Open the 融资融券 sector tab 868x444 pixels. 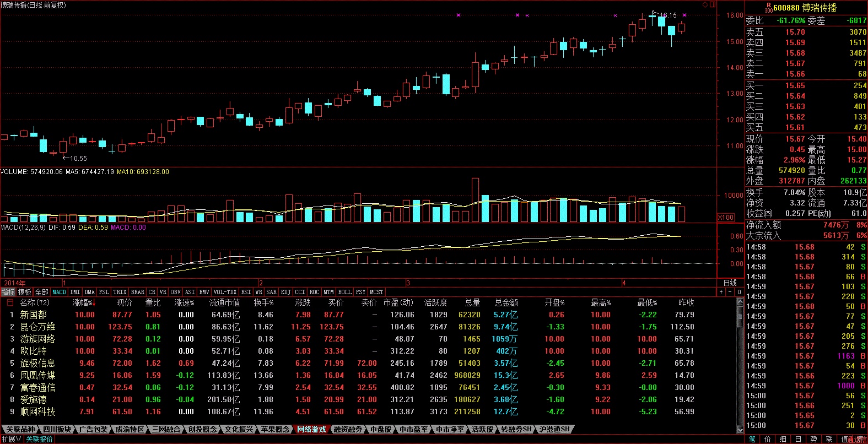348,429
